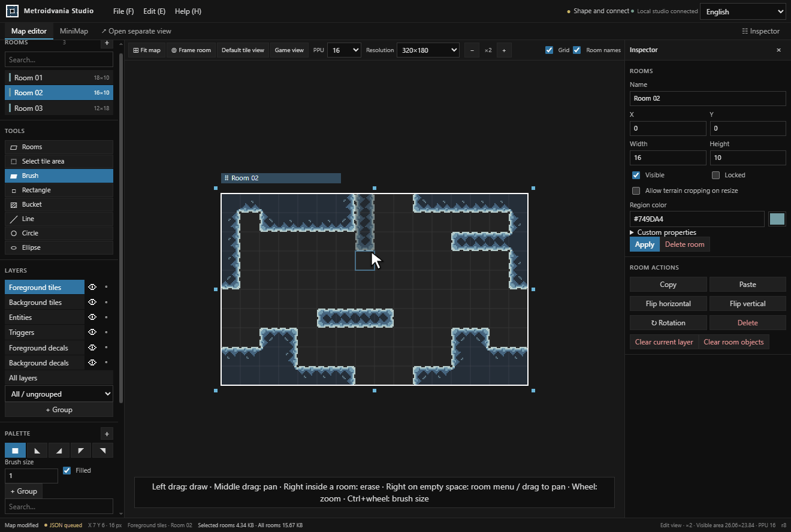Image resolution: width=791 pixels, height=532 pixels.
Task: Open the PPU dropdown
Action: 344,50
